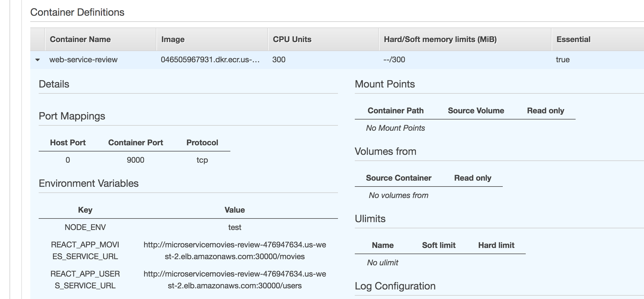This screenshot has width=644, height=299.
Task: Expand the Details section
Action: click(54, 84)
